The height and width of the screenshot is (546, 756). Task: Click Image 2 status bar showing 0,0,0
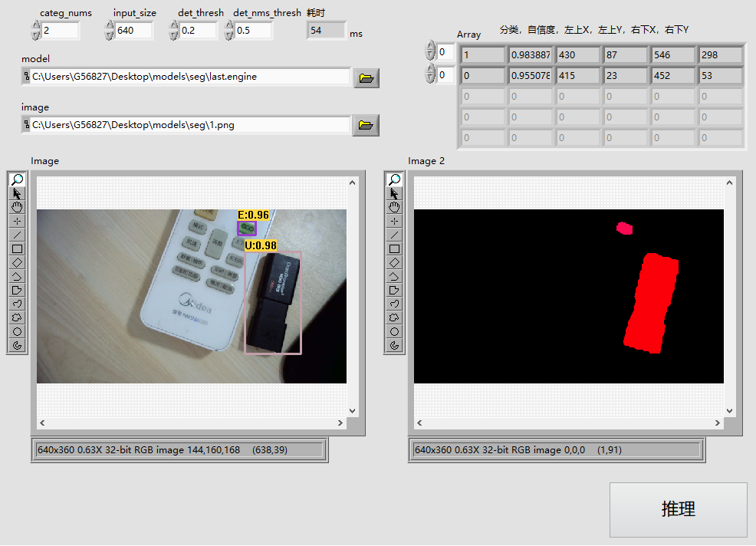point(557,450)
